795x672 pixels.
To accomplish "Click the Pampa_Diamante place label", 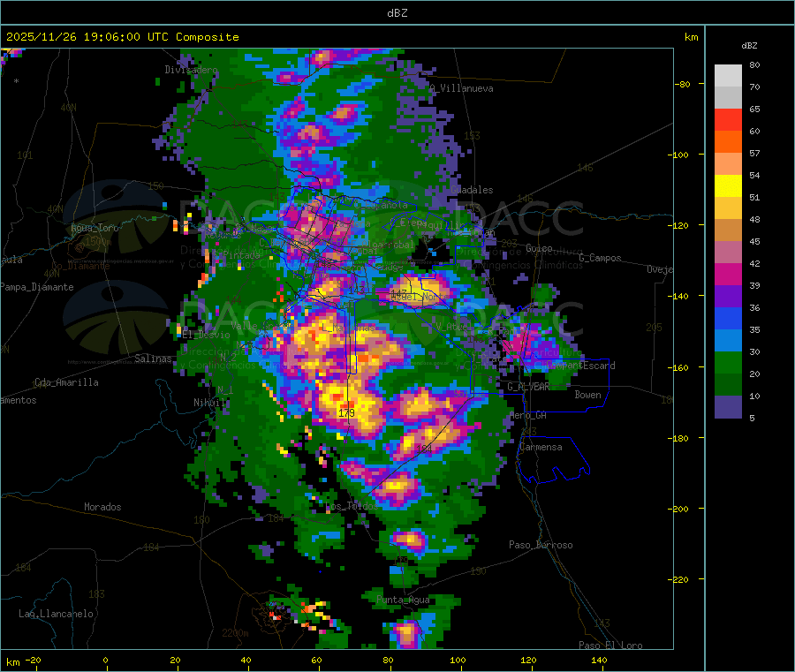I will click(x=37, y=287).
